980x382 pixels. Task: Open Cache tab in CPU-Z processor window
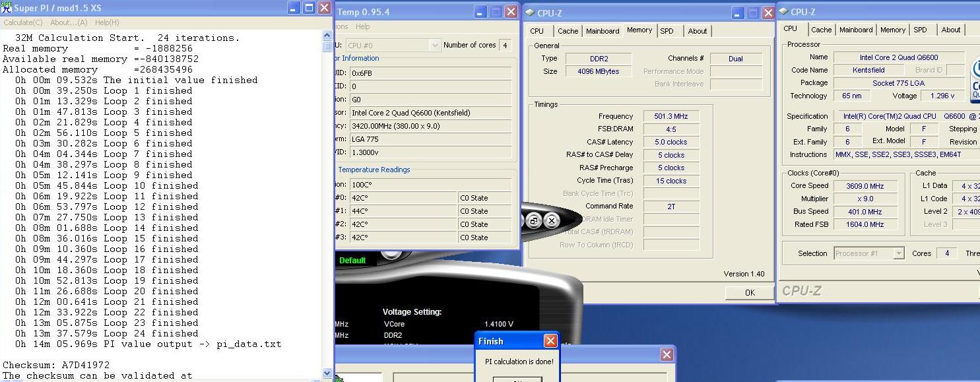pos(822,30)
